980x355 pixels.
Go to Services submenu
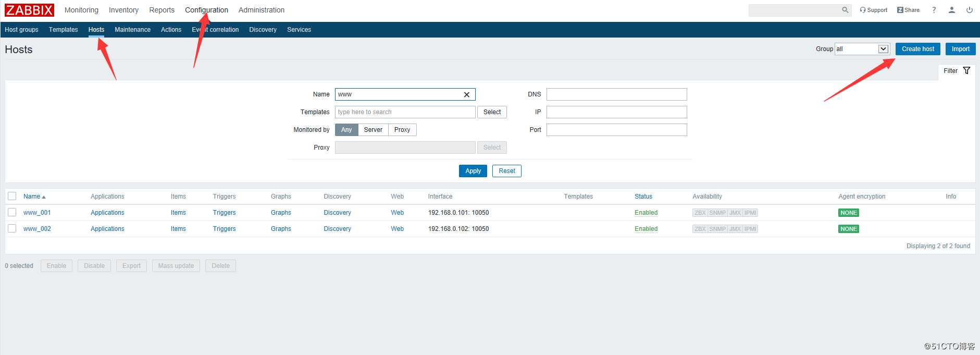pos(299,30)
